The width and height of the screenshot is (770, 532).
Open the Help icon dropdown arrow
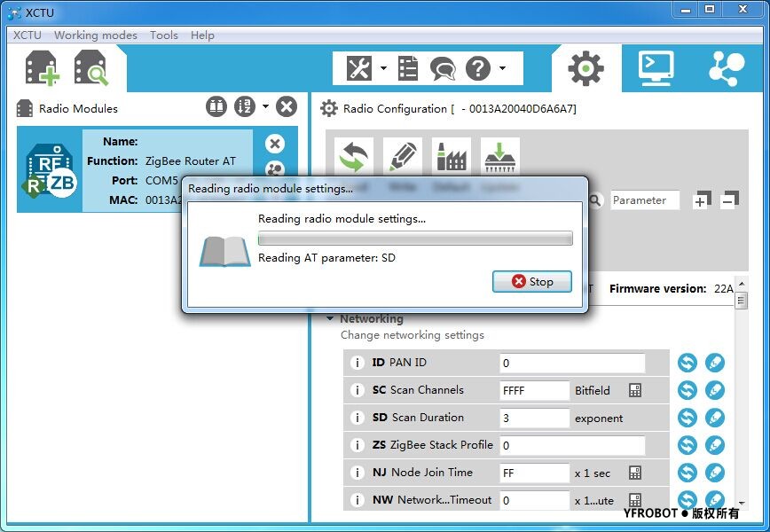coord(502,68)
